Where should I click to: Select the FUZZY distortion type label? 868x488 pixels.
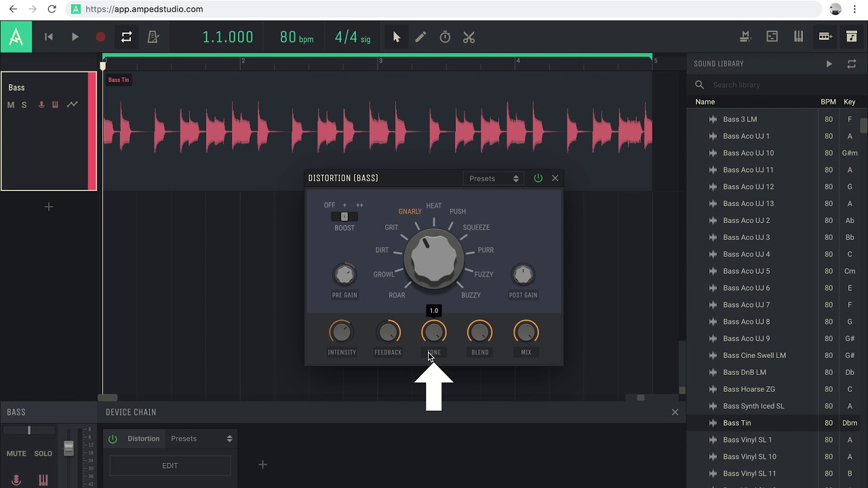click(484, 274)
